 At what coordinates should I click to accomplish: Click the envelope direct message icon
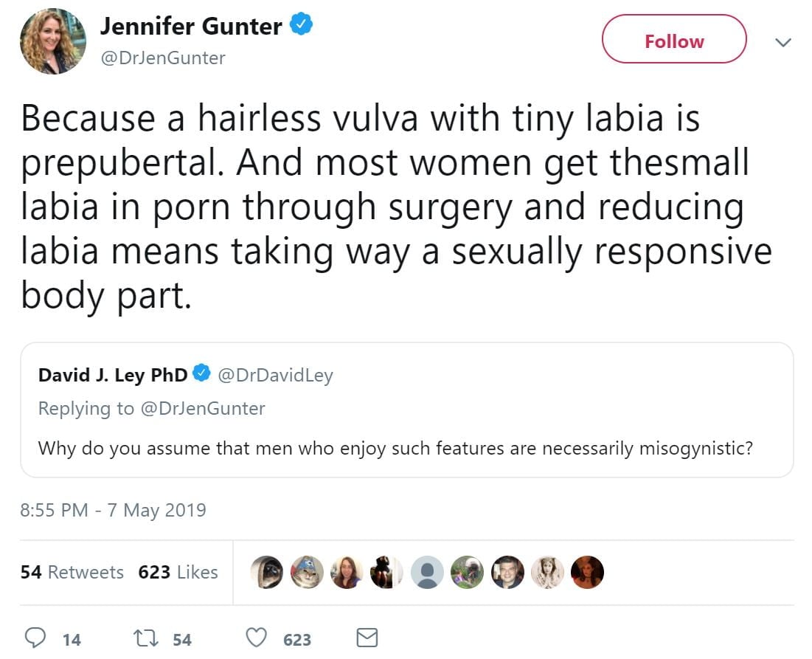click(367, 638)
